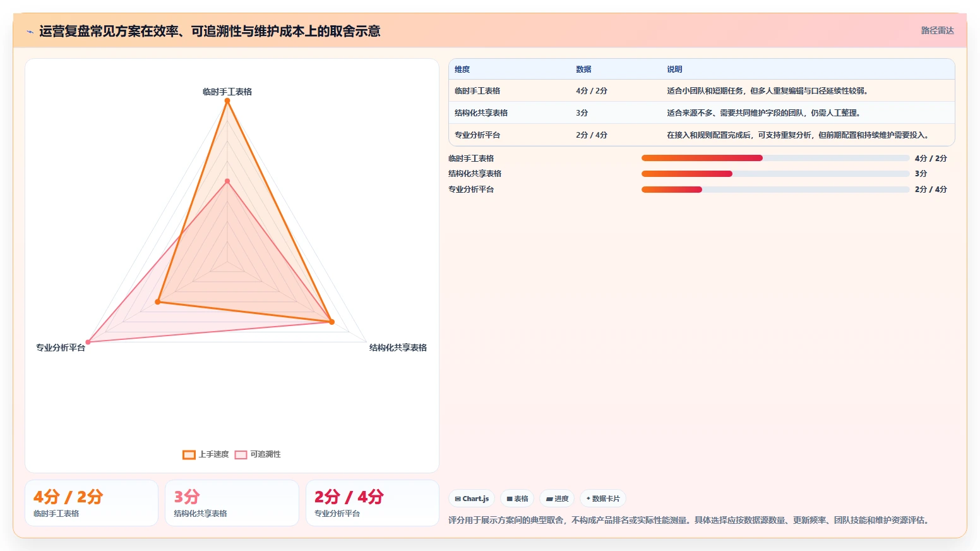Click 专业分析平台 label beside progress bar
The width and height of the screenshot is (980, 551).
[x=471, y=190]
